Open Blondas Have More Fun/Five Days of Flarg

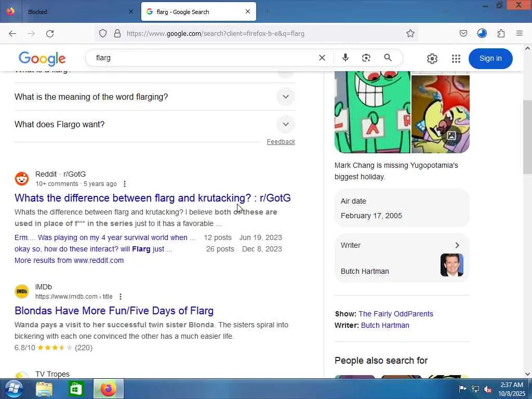(114, 311)
